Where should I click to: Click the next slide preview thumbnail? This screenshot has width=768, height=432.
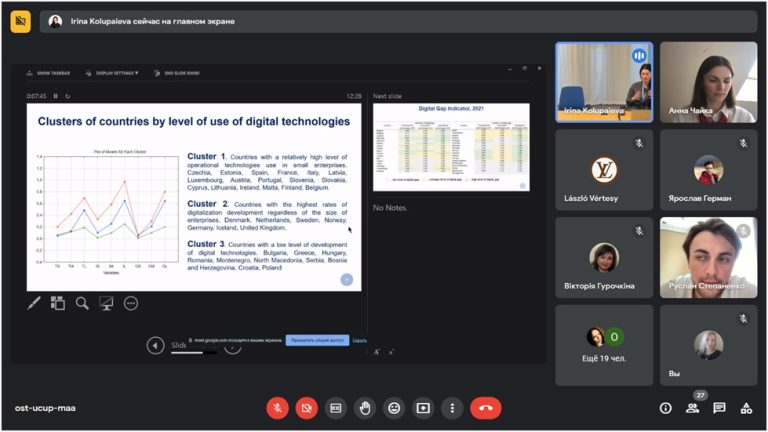tap(451, 147)
